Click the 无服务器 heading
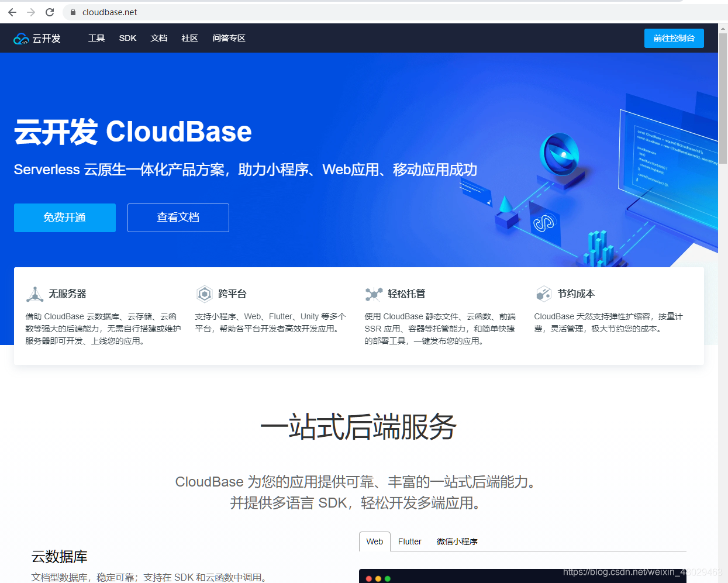This screenshot has height=583, width=728. coord(67,294)
